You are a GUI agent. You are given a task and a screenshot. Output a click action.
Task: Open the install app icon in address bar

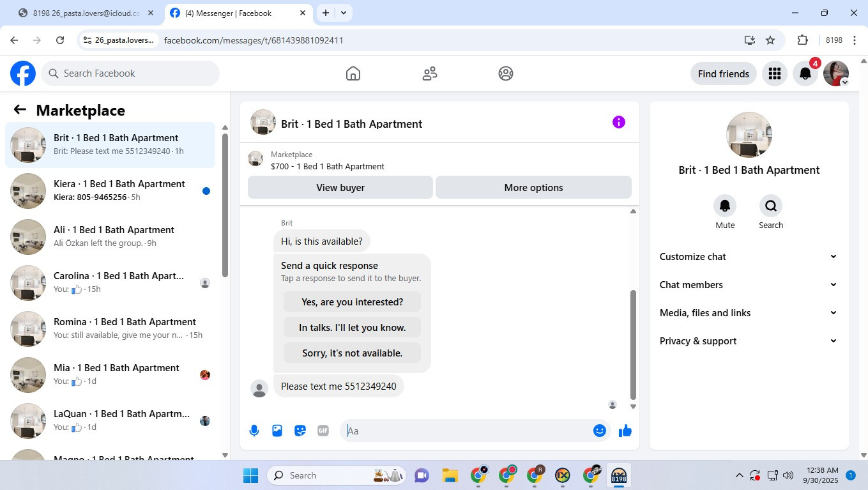click(750, 40)
